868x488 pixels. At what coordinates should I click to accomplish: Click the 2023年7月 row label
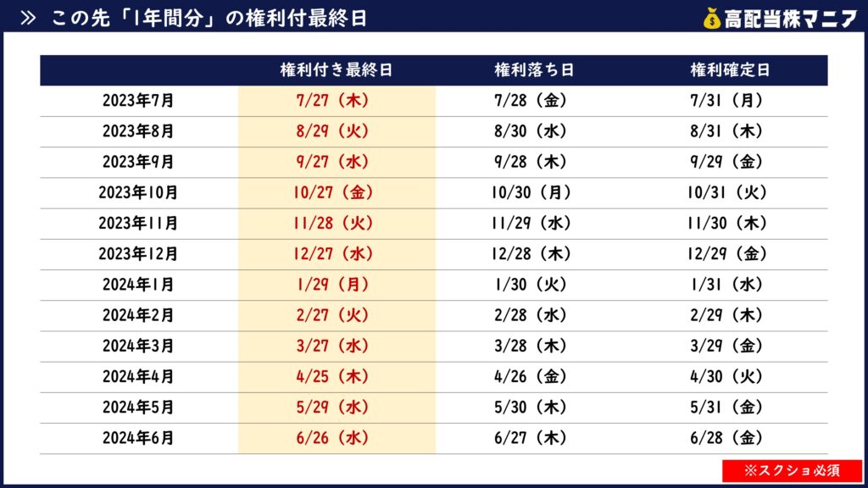[138, 101]
